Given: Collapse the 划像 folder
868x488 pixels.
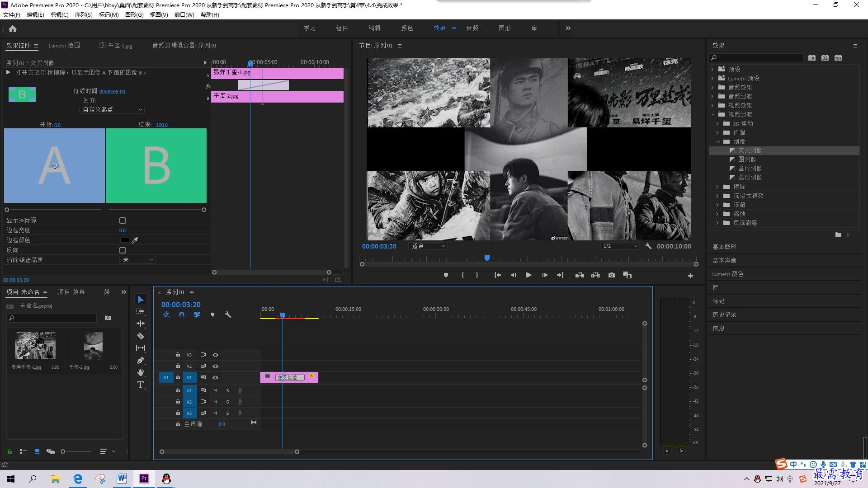Looking at the screenshot, I should 718,142.
